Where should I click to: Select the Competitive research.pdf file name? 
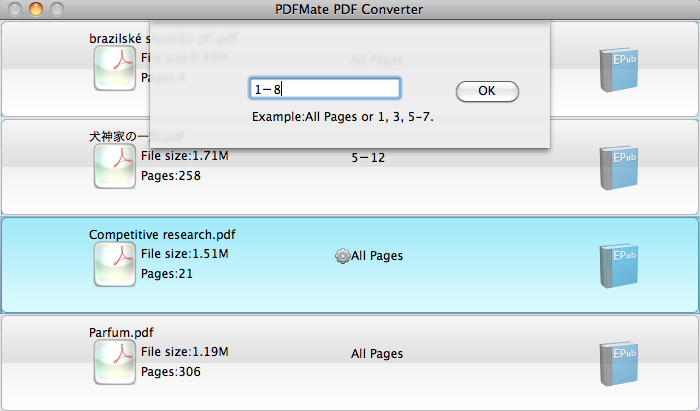click(162, 235)
